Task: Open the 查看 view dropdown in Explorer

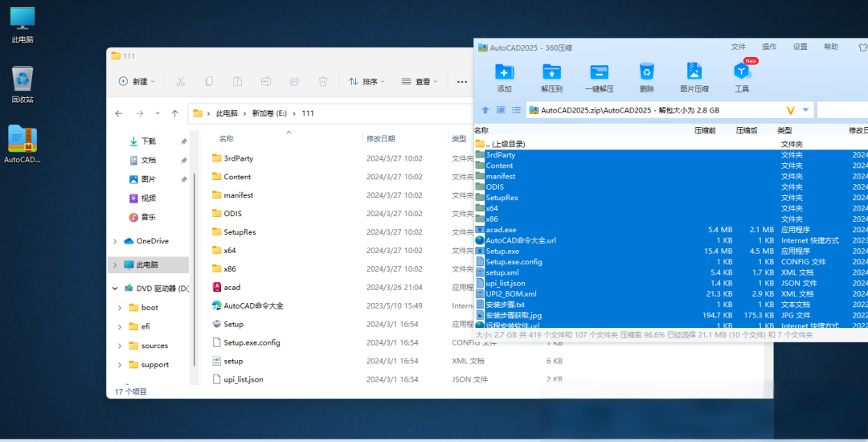Action: coord(420,81)
